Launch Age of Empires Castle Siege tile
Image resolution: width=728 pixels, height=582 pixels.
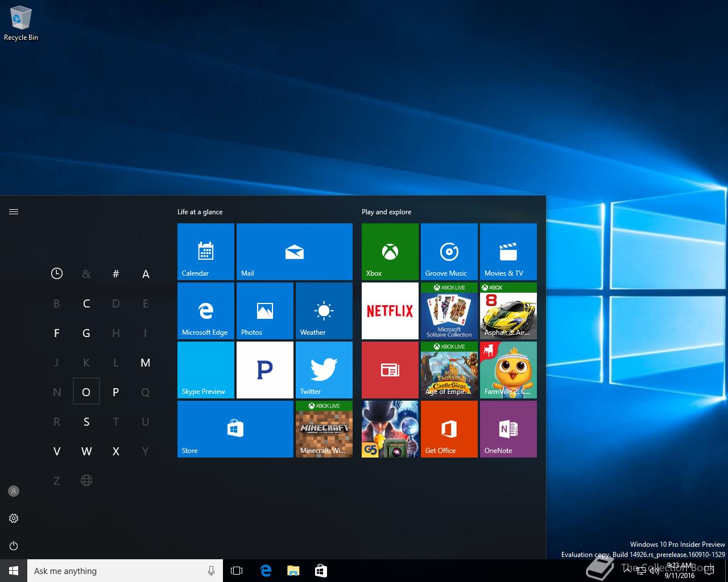pos(449,370)
